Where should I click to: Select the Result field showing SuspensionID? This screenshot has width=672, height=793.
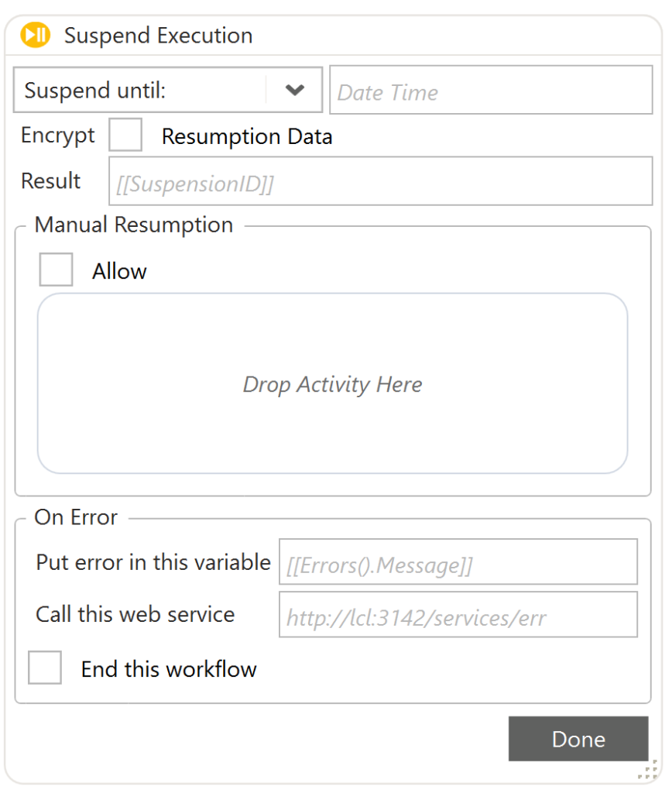pyautogui.click(x=380, y=181)
